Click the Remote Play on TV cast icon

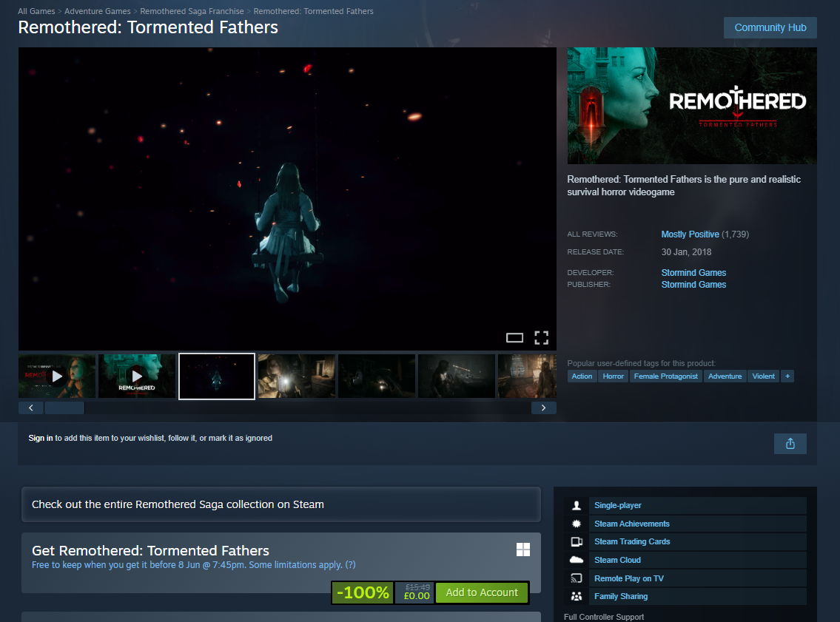point(577,578)
